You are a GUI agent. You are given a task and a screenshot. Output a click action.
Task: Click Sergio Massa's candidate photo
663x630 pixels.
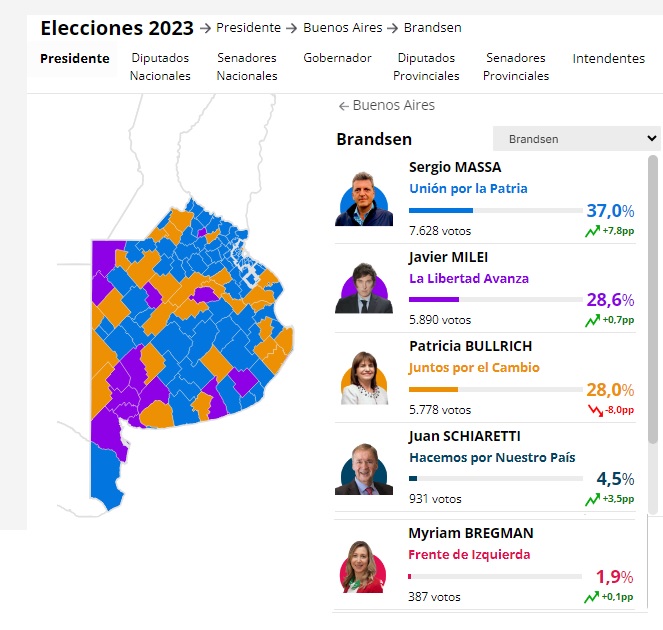point(364,199)
